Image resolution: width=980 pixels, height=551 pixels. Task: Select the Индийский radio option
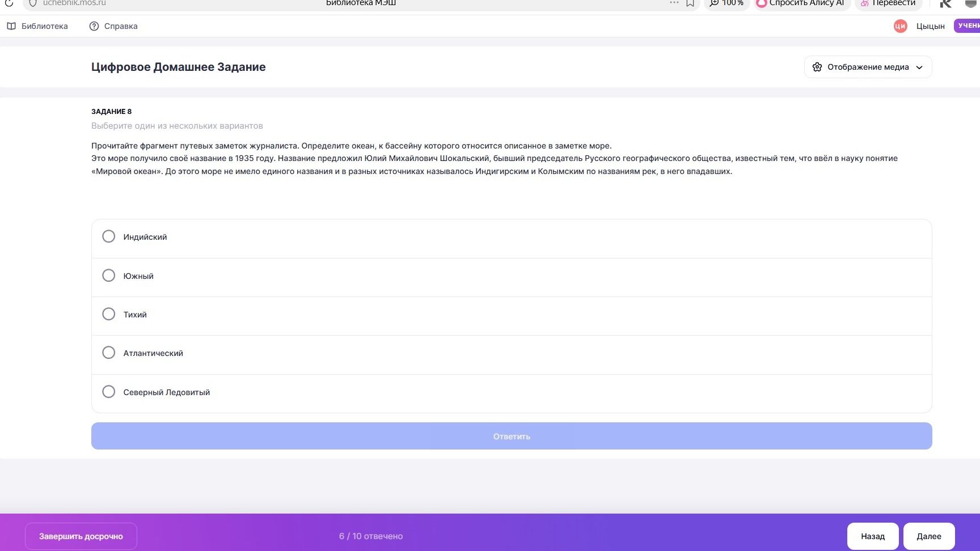pyautogui.click(x=108, y=236)
